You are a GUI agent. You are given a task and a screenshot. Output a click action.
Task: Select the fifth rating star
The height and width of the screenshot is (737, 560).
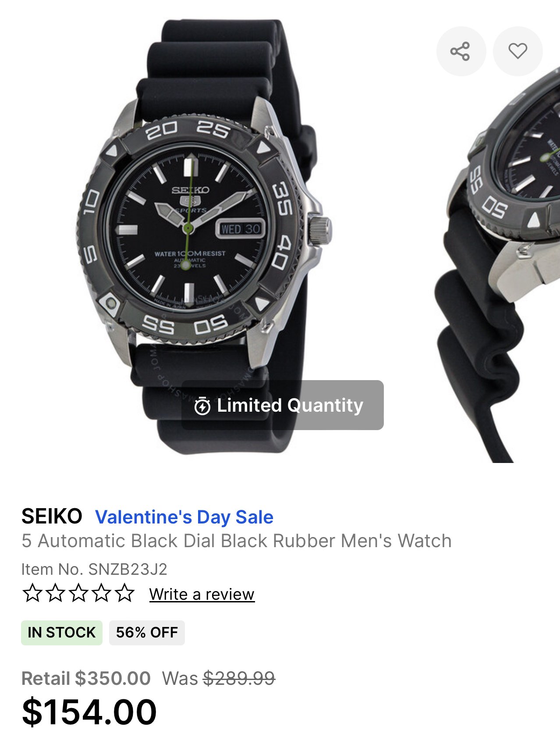(x=125, y=593)
